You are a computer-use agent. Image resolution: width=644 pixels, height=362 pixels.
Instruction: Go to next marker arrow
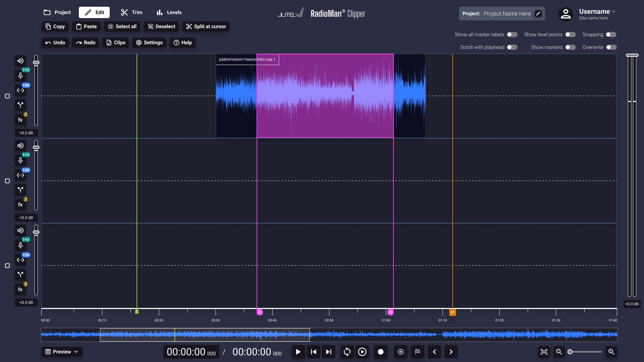click(451, 352)
